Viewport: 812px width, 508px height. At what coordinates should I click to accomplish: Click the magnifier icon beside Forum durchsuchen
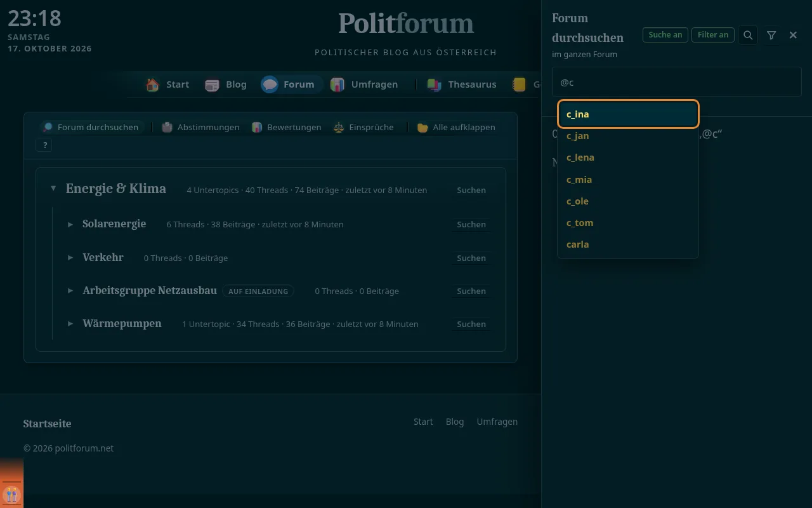coord(48,127)
